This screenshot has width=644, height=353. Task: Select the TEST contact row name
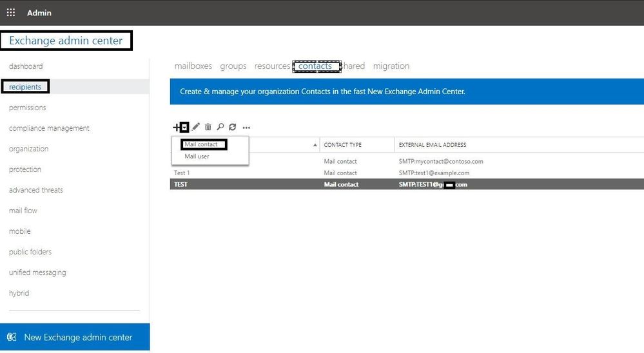point(181,184)
